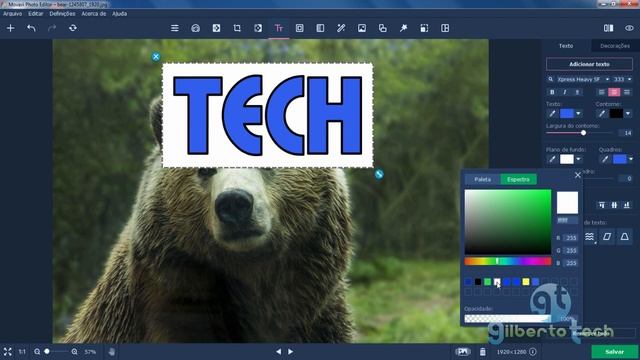This screenshot has width=640, height=360.
Task: Open the pin-shaped toolbar tool
Action: [404, 28]
